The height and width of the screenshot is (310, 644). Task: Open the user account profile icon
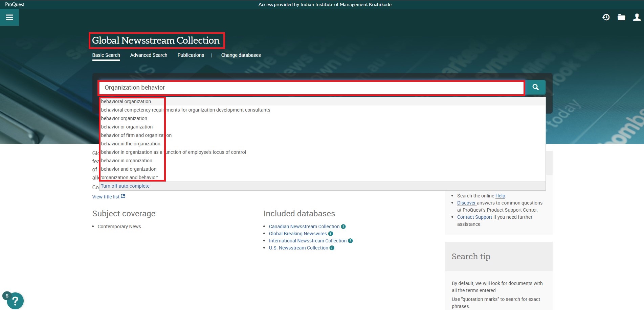point(637,17)
